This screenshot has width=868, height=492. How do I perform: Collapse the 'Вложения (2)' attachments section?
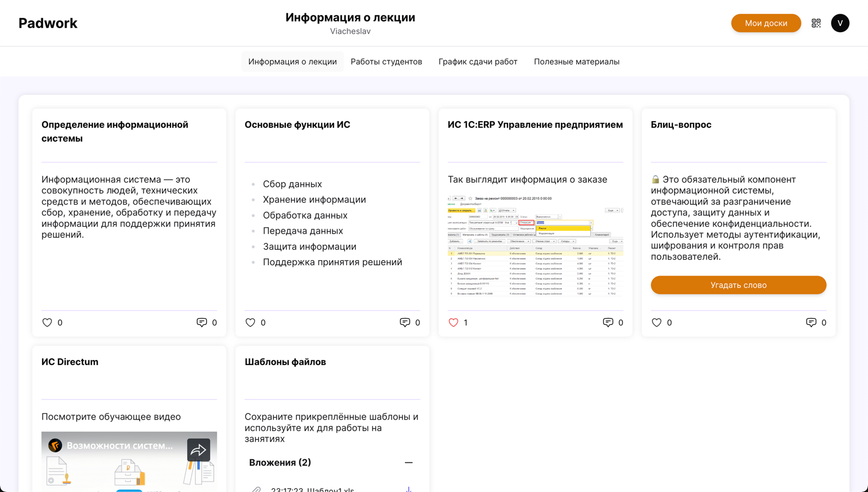[x=408, y=463]
